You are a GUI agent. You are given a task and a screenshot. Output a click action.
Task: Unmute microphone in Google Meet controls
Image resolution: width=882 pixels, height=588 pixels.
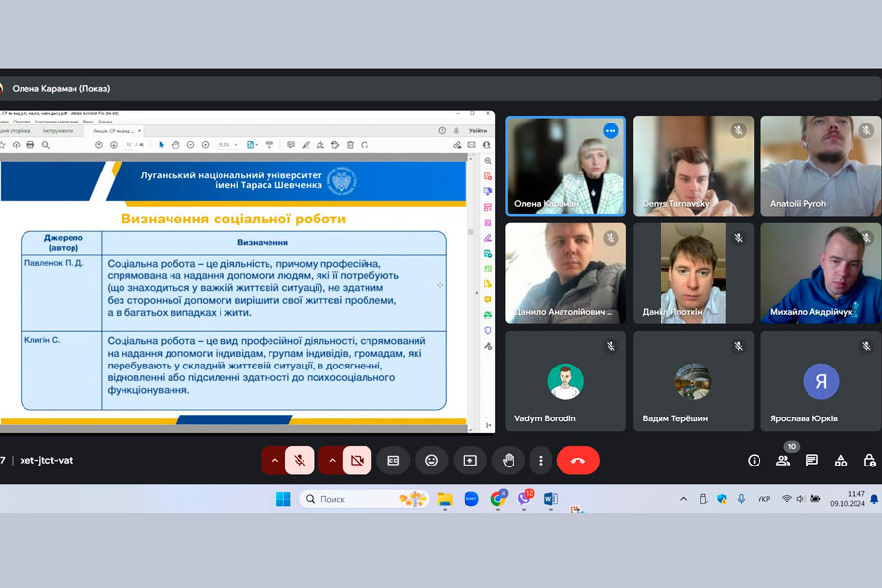click(299, 461)
